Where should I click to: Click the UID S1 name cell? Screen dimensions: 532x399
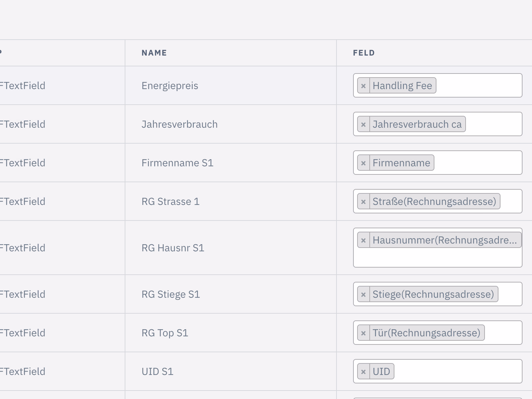pyautogui.click(x=158, y=372)
